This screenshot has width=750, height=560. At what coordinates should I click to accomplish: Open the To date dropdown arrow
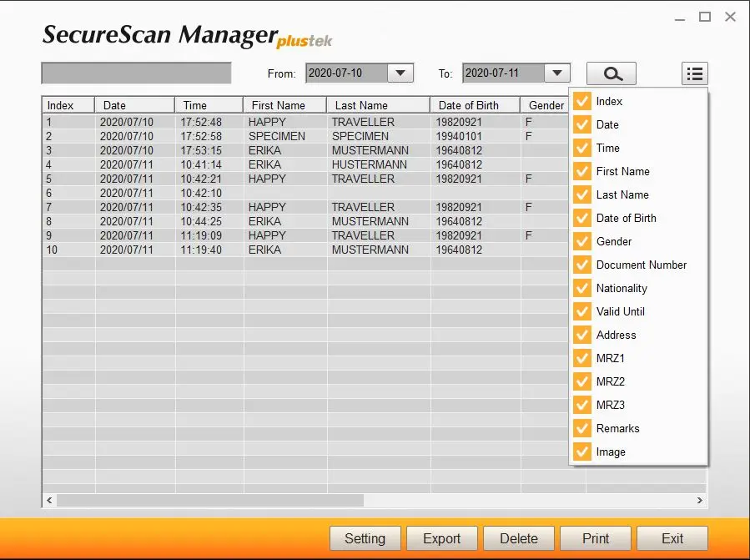(556, 73)
